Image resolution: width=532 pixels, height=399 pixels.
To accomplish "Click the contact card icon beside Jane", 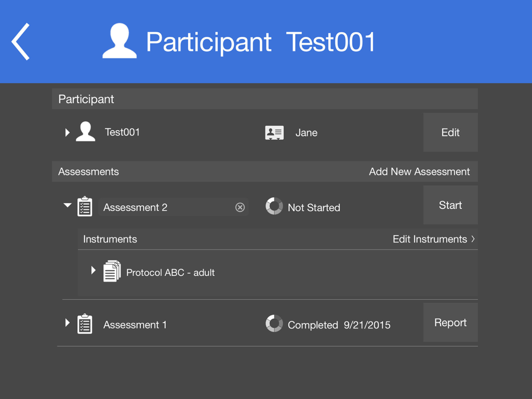I will point(274,132).
